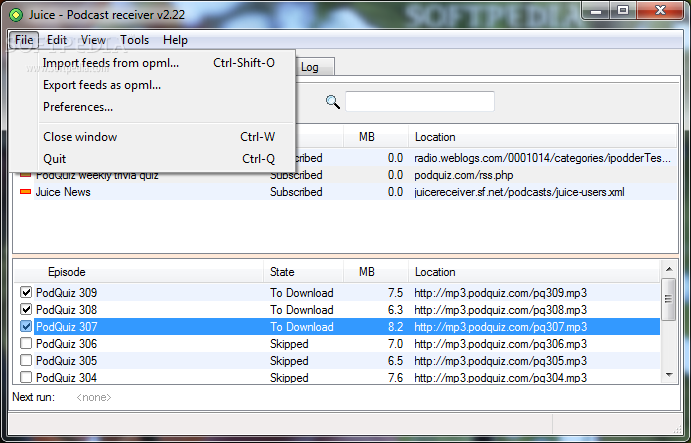This screenshot has height=443, width=691.
Task: Minimize the Juice window
Action: click(596, 10)
